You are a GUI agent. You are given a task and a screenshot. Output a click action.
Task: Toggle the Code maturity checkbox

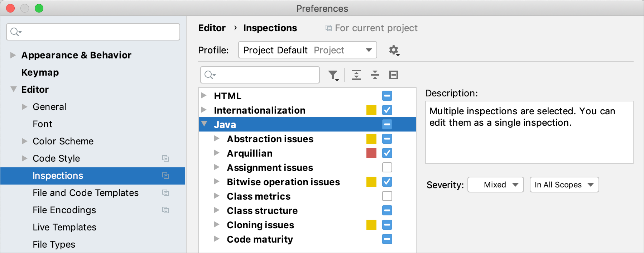387,239
